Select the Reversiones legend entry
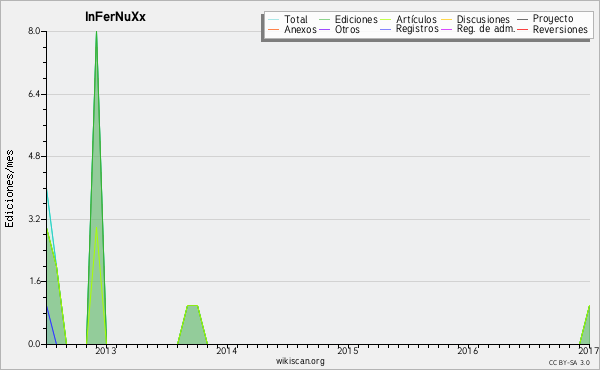This screenshot has width=600, height=370. pos(560,29)
